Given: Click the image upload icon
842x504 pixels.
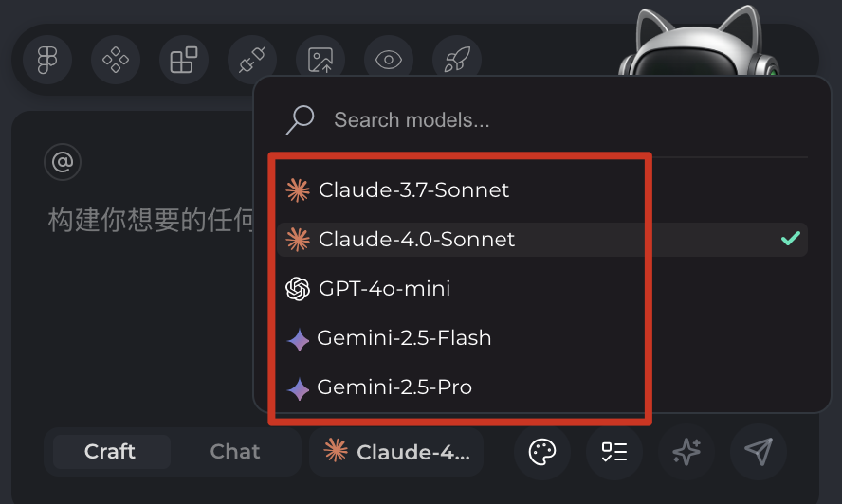Looking at the screenshot, I should coord(320,61).
